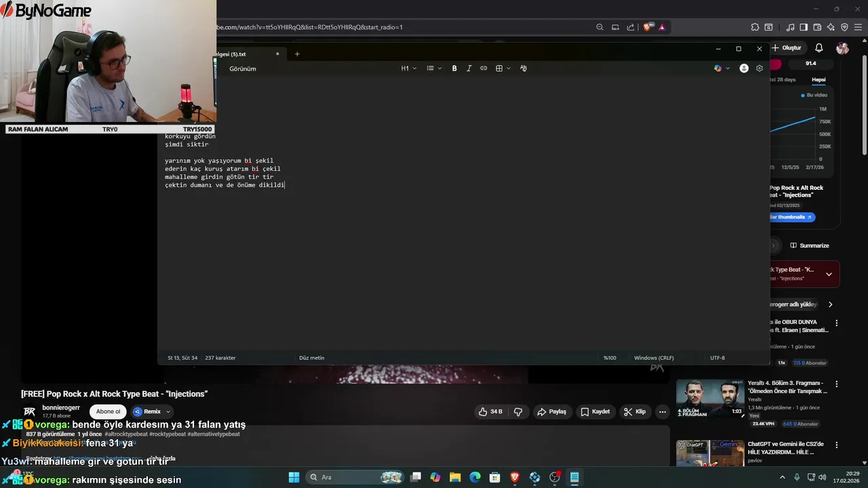Click the Klip button

[x=635, y=411]
